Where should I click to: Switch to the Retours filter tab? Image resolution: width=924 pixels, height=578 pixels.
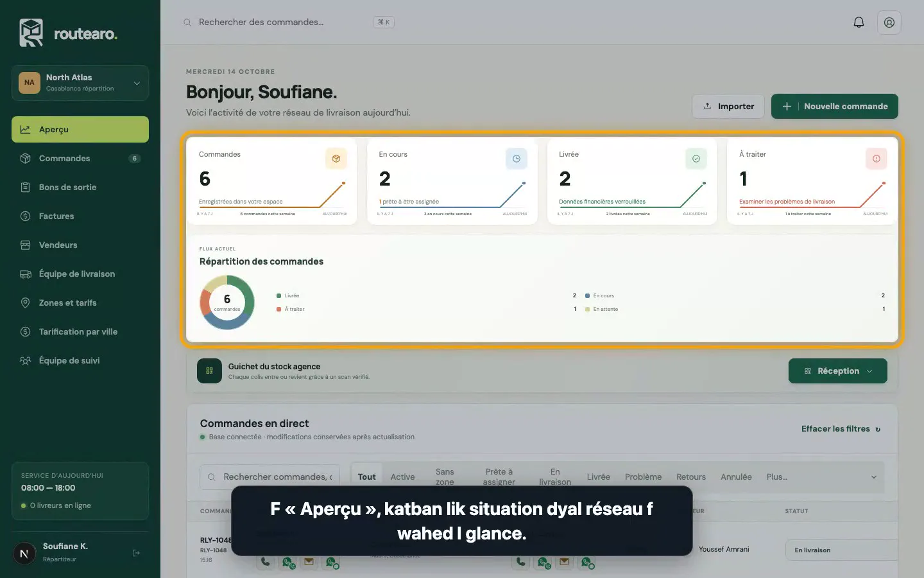pyautogui.click(x=691, y=477)
